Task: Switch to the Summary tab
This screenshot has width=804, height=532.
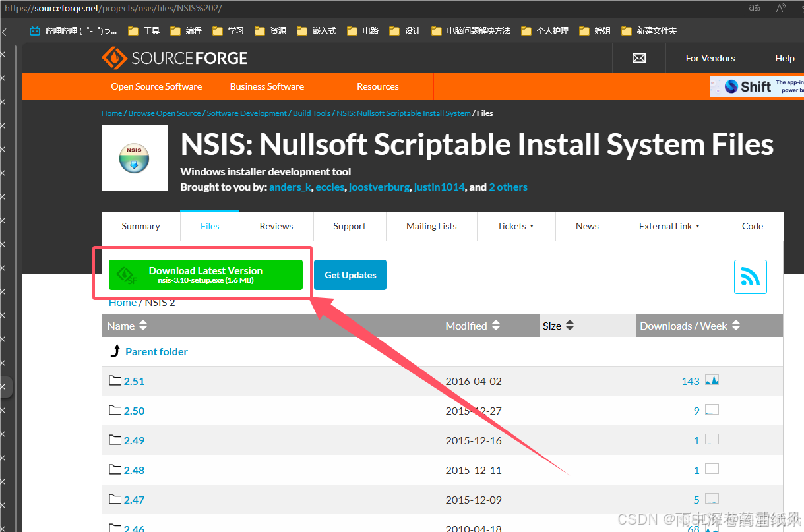Action: click(x=140, y=226)
